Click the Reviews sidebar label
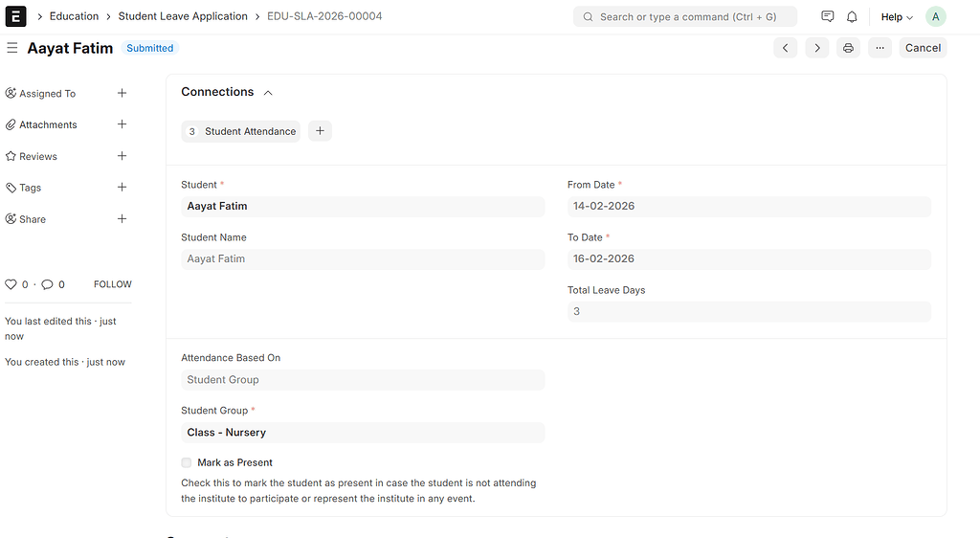 38,156
